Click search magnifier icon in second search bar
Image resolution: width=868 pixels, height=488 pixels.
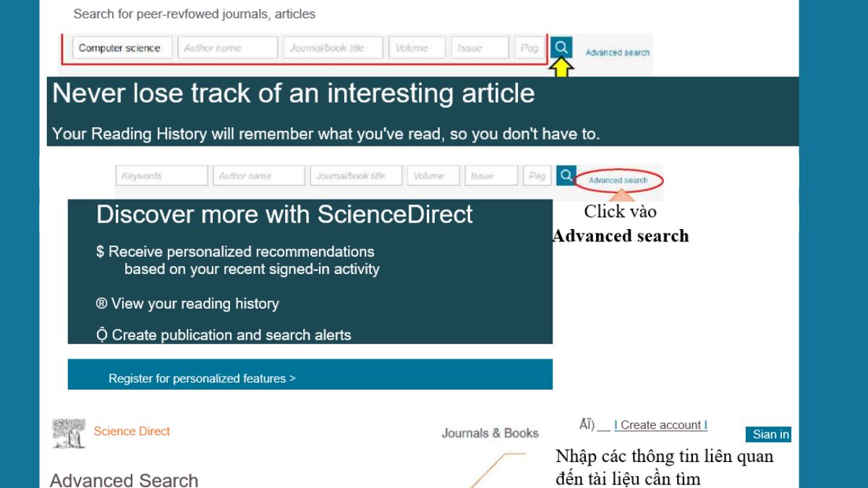pos(566,175)
